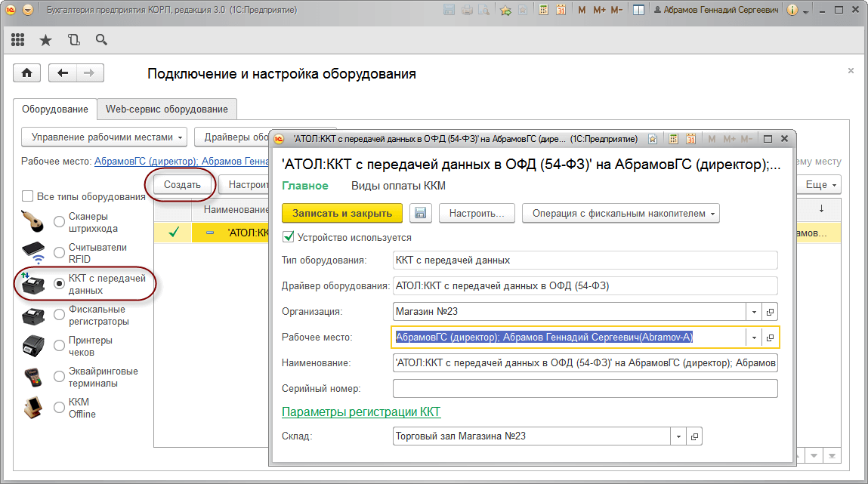Add dialog to favorites with the star icon

click(653, 139)
